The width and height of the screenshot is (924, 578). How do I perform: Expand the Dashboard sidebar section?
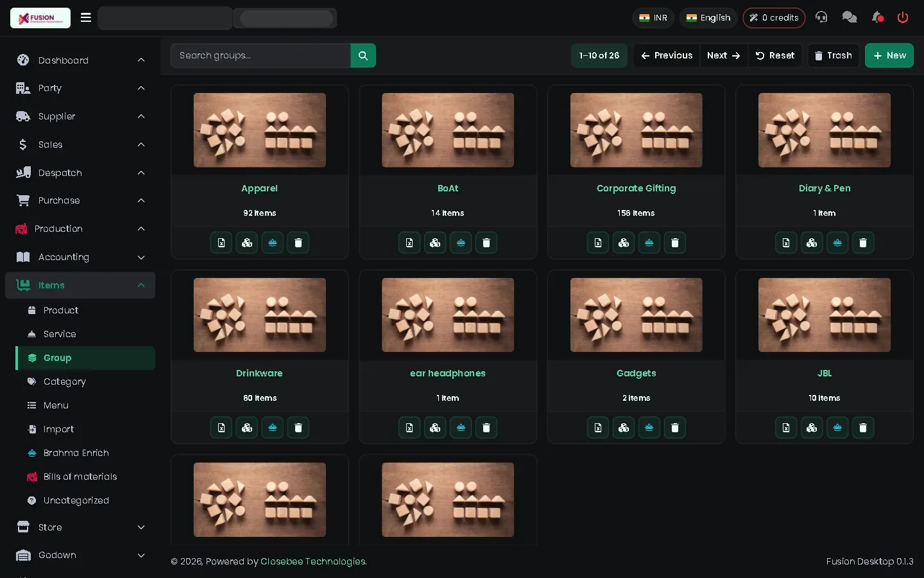point(80,60)
